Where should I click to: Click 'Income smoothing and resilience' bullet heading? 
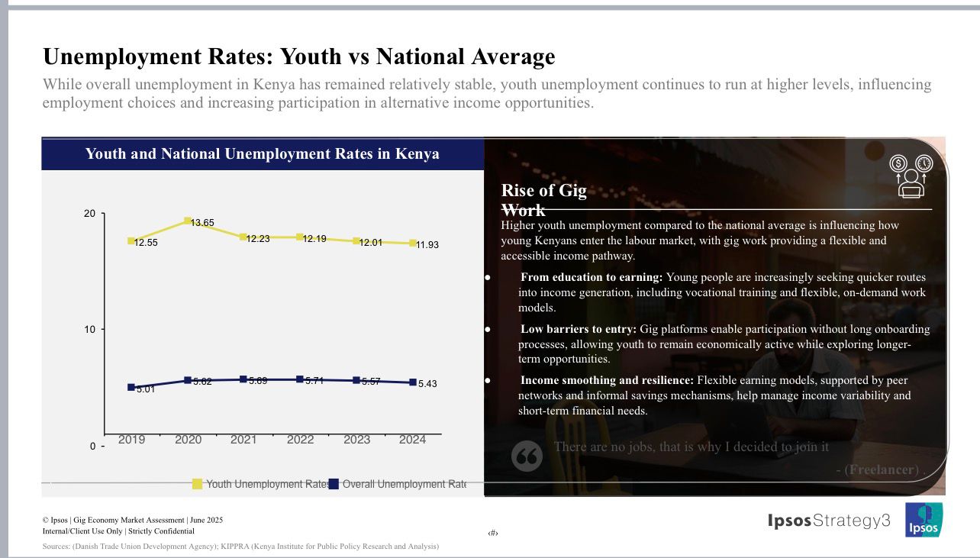pyautogui.click(x=607, y=380)
